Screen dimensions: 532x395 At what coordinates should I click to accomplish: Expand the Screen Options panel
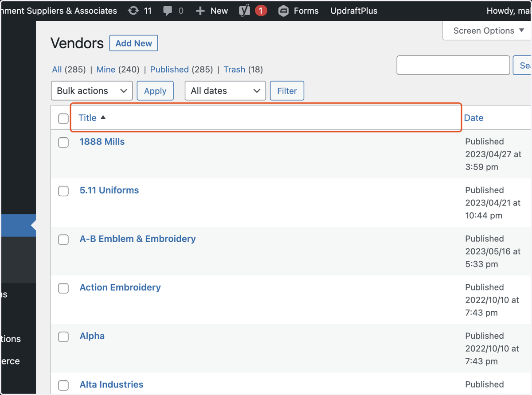(488, 31)
